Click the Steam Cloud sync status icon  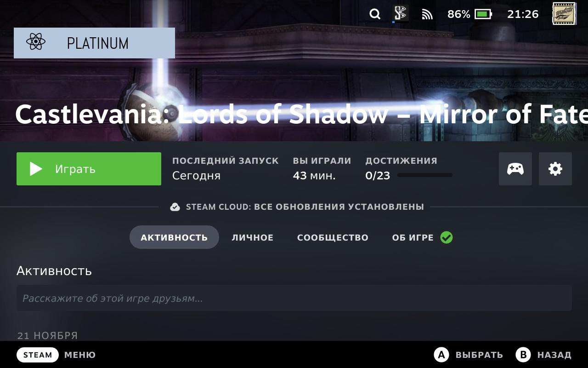tap(175, 207)
